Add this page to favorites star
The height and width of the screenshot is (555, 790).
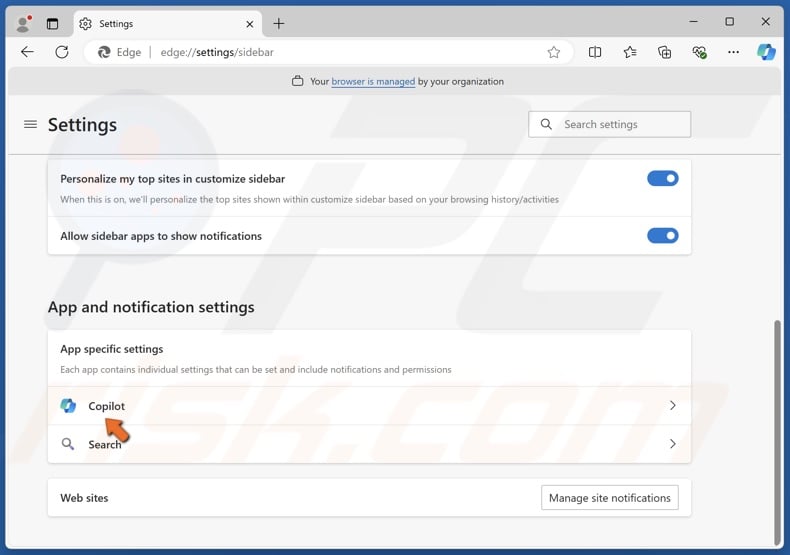point(554,52)
